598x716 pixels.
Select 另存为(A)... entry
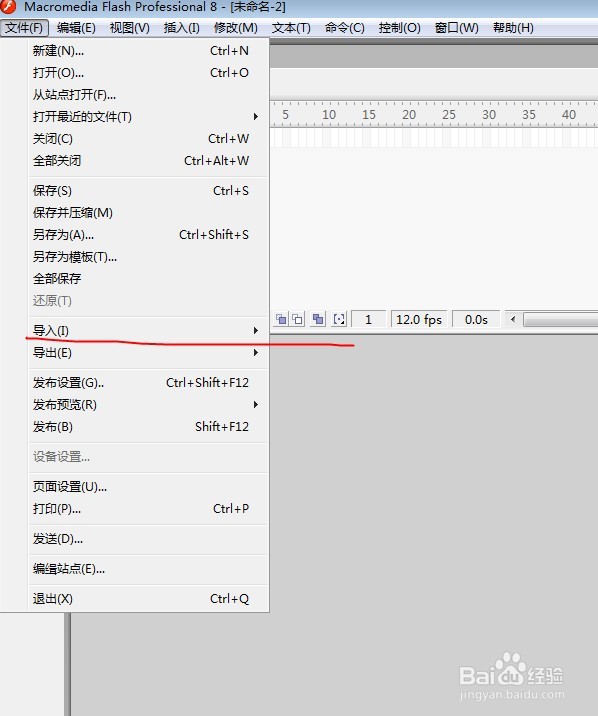(148, 234)
